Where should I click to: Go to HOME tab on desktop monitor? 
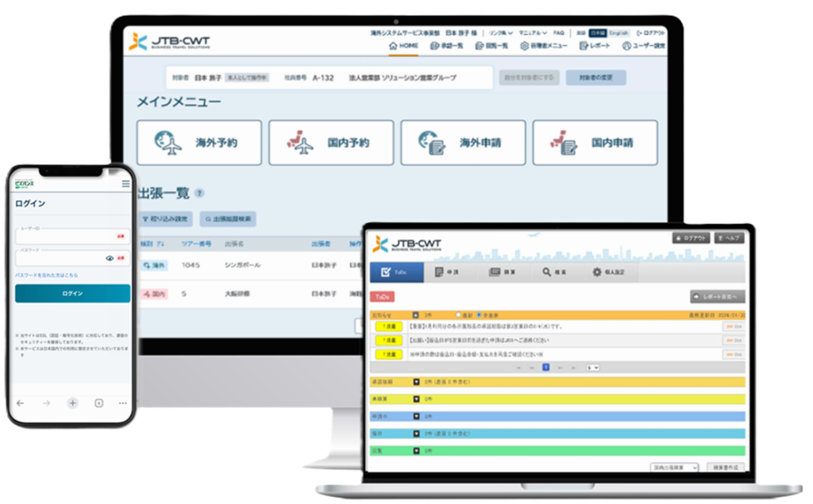(x=403, y=45)
